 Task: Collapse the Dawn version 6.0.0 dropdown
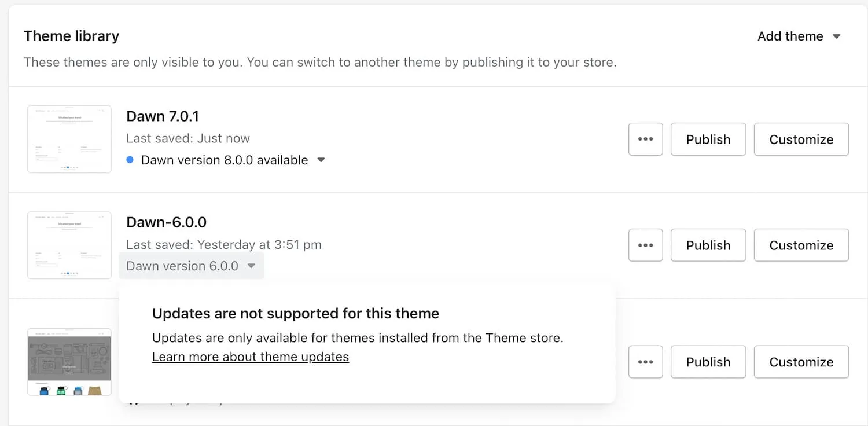[x=251, y=266]
